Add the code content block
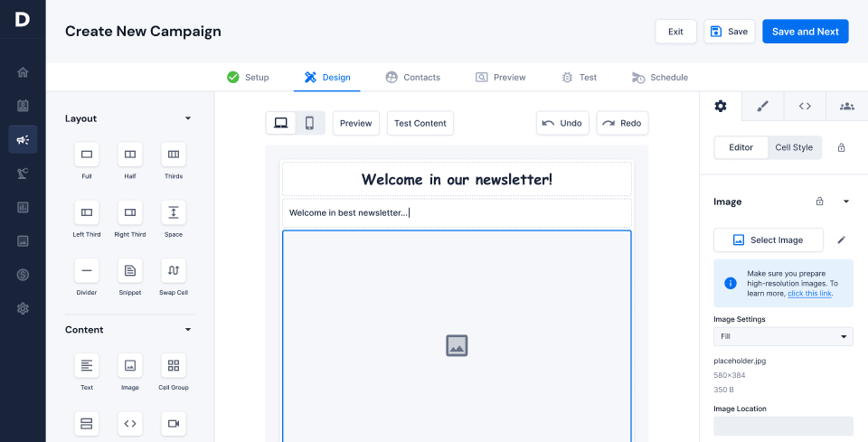868x442 pixels. (130, 424)
